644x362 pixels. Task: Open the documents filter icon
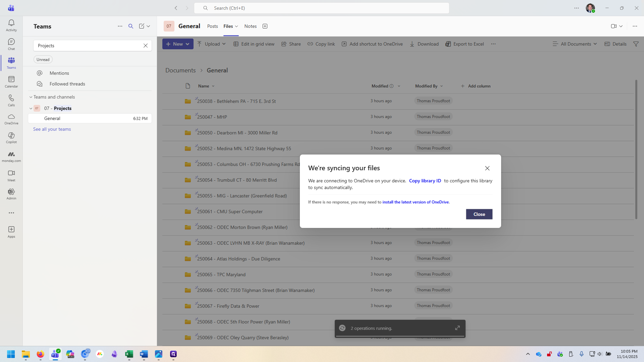[636, 44]
